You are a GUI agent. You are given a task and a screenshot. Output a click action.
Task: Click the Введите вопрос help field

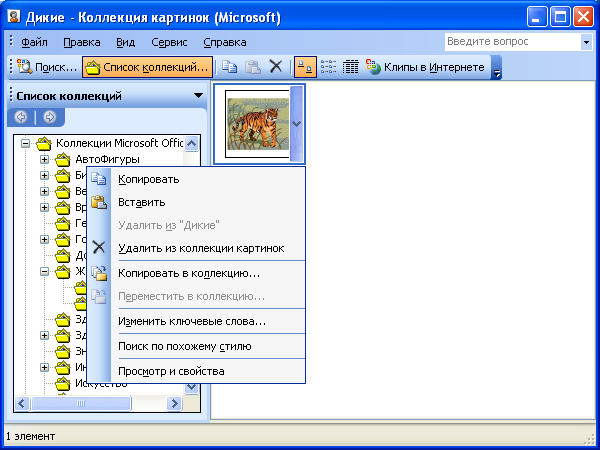click(x=512, y=42)
